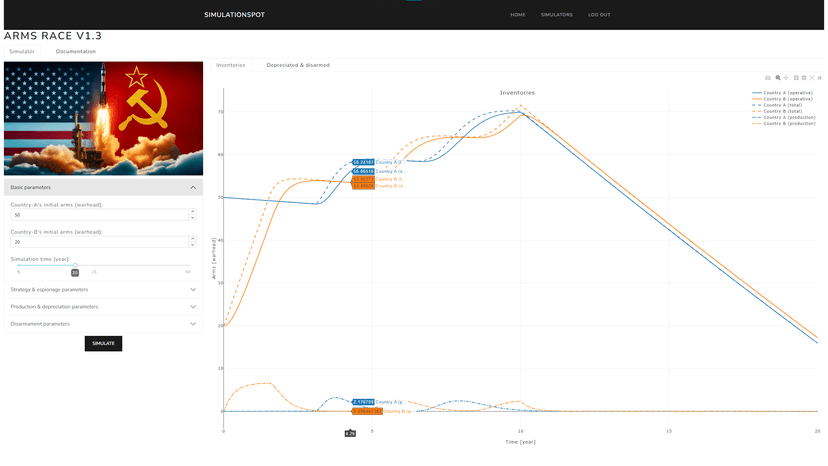828x466 pixels.
Task: Switch to Depreciated & disarmed tab
Action: pyautogui.click(x=297, y=65)
